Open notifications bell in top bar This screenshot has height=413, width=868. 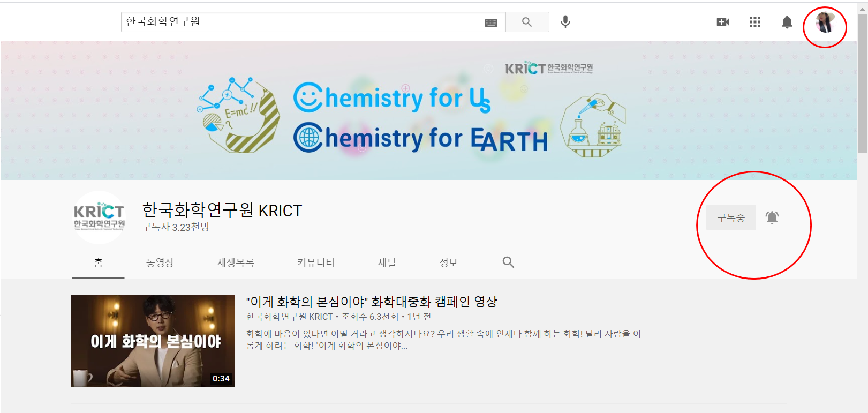tap(787, 22)
